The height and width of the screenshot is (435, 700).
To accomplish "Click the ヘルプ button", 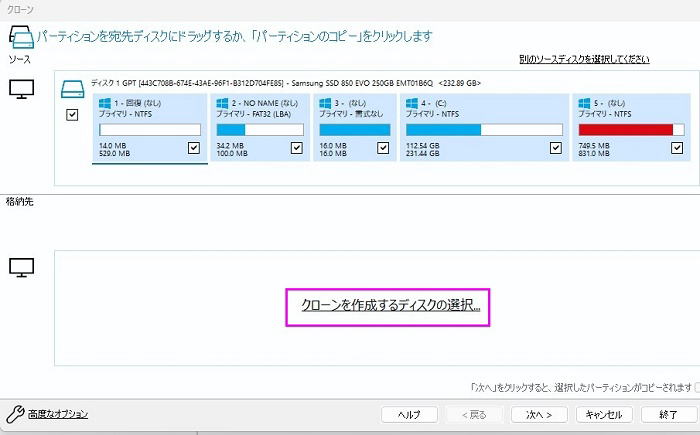I will 409,414.
